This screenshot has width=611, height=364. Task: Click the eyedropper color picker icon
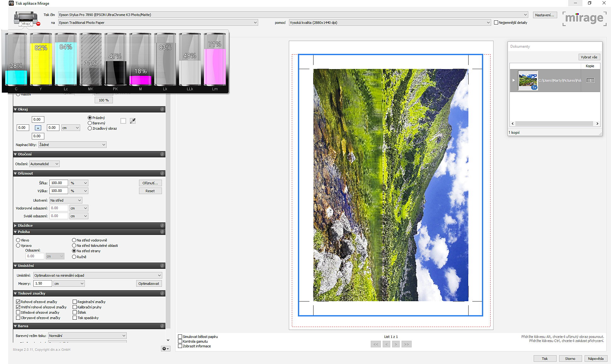tap(133, 121)
